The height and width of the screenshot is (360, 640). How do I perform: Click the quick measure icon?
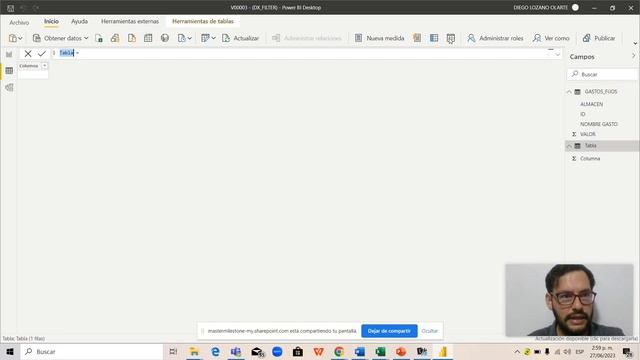tap(417, 38)
